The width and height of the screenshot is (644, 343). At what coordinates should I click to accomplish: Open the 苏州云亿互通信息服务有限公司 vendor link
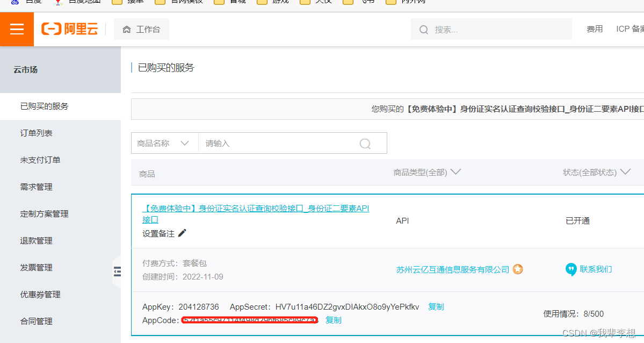(453, 270)
